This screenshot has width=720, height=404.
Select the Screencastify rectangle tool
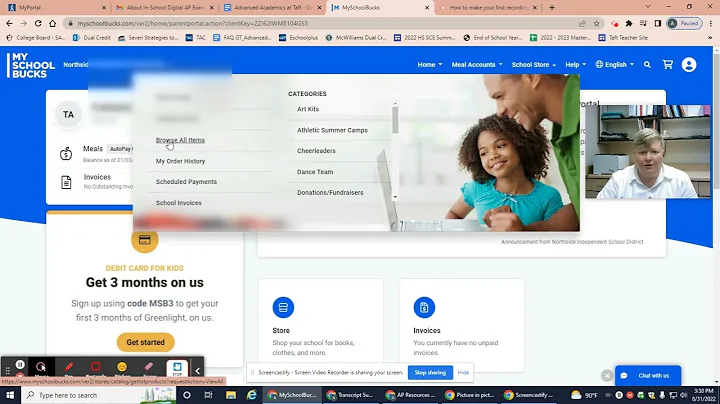coord(96,367)
